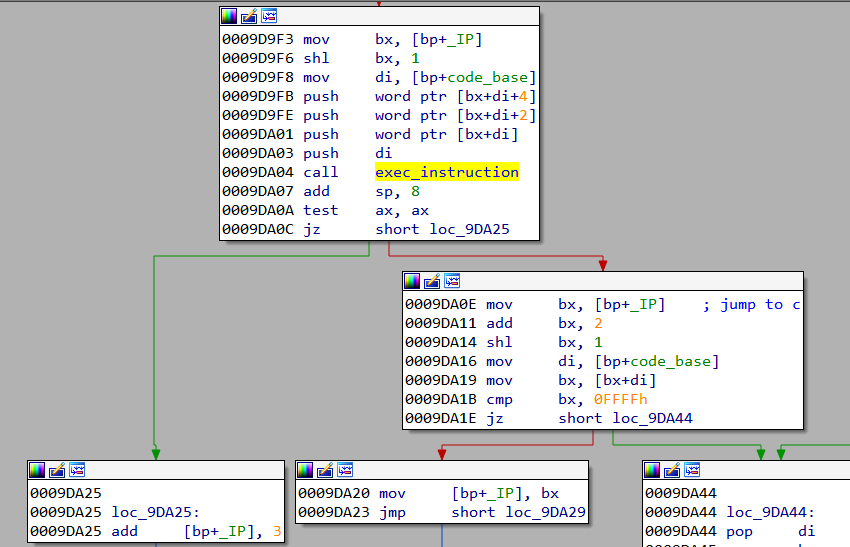
Task: Click 'jz' mnemonic at address 0009DA1E
Action: 494,419
